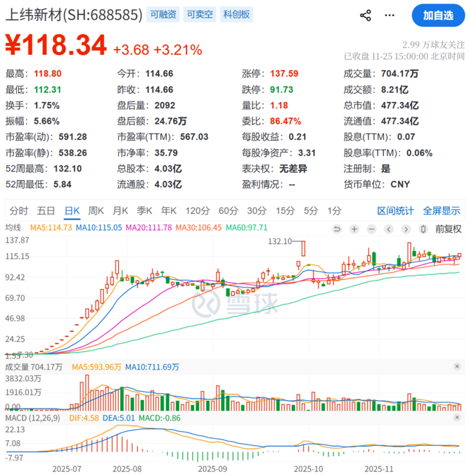Image resolution: width=469 pixels, height=476 pixels.
Task: Select the 60分 interval tab
Action: click(x=229, y=210)
